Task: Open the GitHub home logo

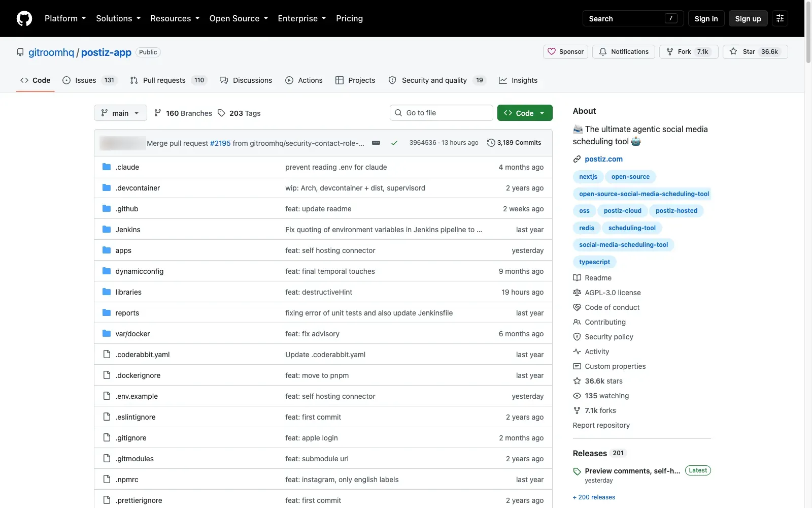Action: click(24, 18)
